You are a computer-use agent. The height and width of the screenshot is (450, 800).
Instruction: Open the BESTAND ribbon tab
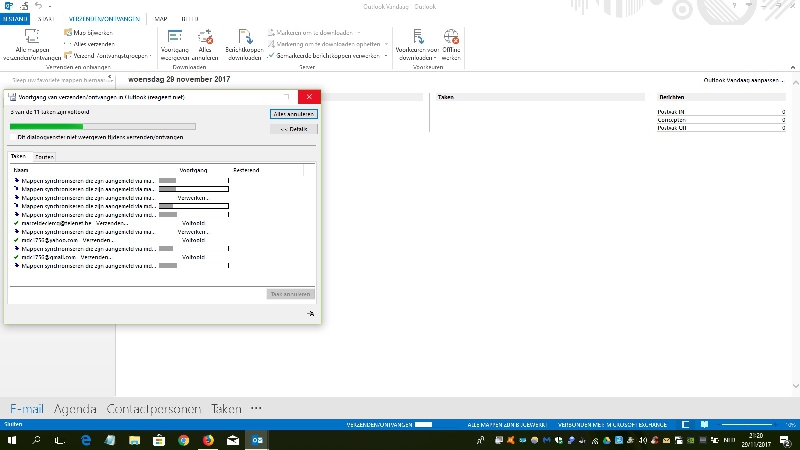[x=15, y=19]
